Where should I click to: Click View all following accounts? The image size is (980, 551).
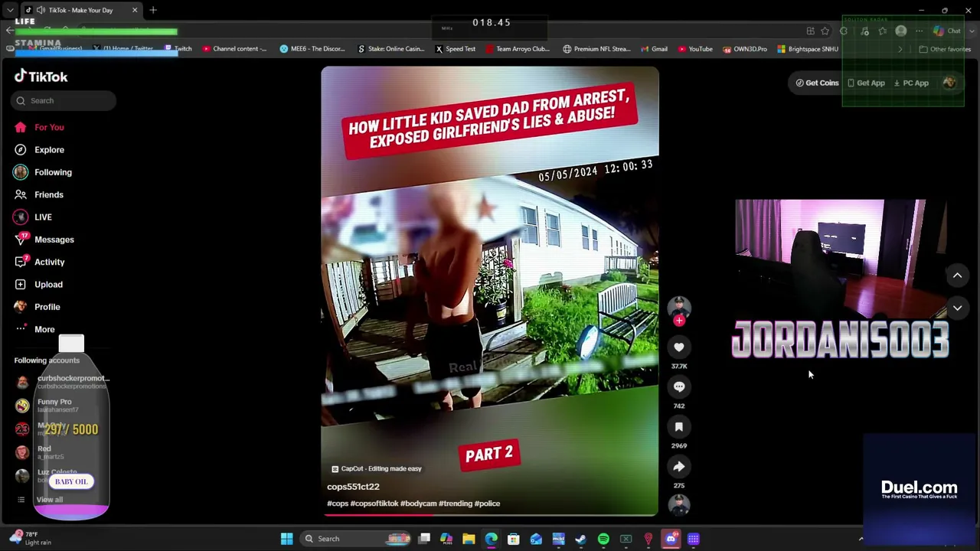42,500
